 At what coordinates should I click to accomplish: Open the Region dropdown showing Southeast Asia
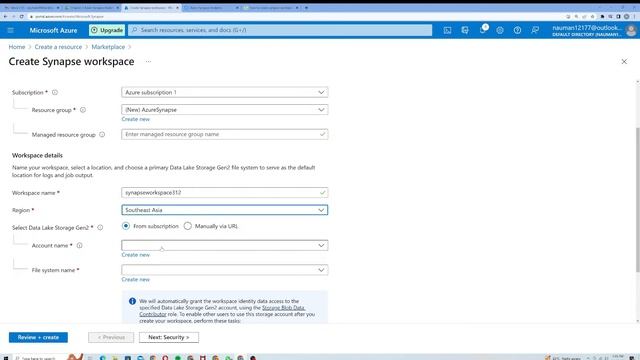tap(224, 210)
